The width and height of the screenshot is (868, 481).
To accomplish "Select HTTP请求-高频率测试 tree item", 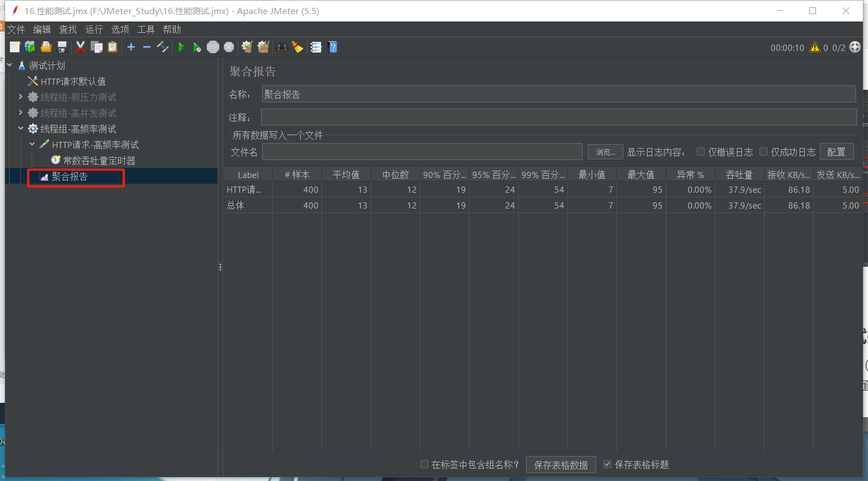I will pyautogui.click(x=95, y=145).
